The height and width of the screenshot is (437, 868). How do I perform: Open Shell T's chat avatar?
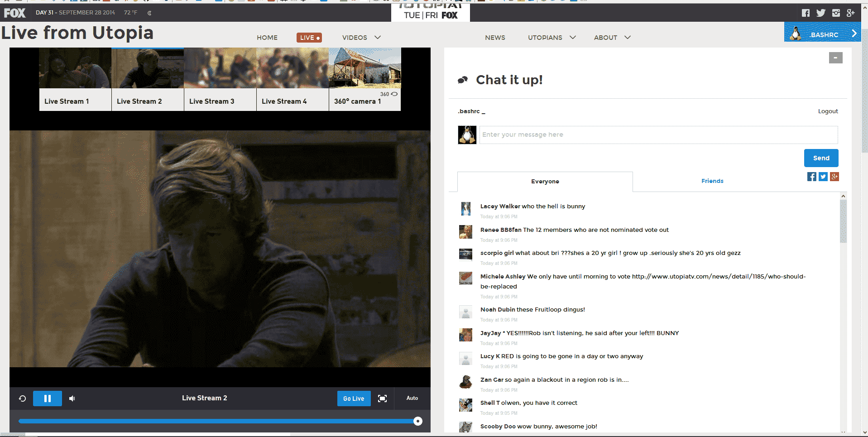pos(465,405)
